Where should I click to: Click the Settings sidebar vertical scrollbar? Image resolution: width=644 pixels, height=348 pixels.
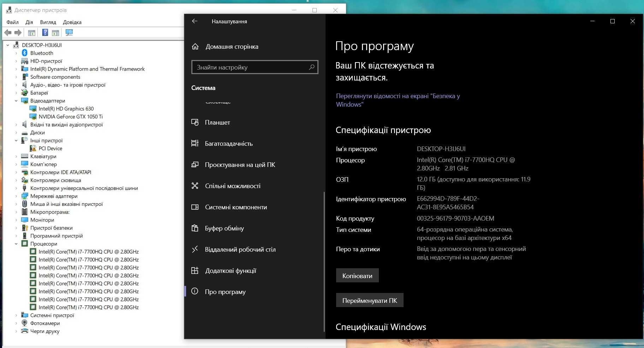pos(324,261)
